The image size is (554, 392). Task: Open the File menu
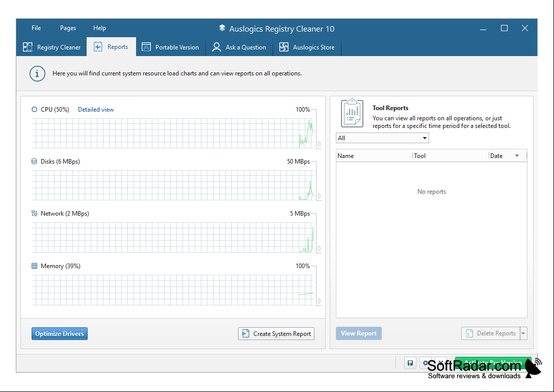click(36, 28)
